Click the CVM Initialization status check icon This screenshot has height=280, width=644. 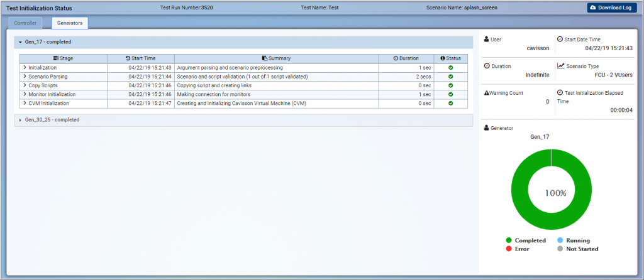[450, 104]
